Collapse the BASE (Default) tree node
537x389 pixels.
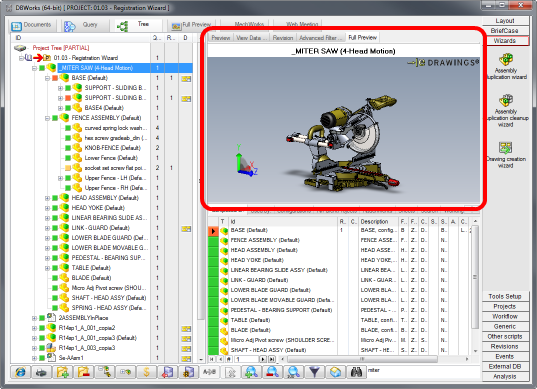coord(47,78)
